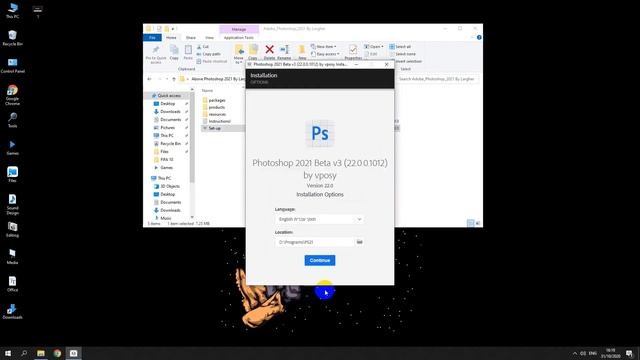Viewport: 640px width, 360px height.
Task: Click the browse folder icon beside Location
Action: point(360,242)
